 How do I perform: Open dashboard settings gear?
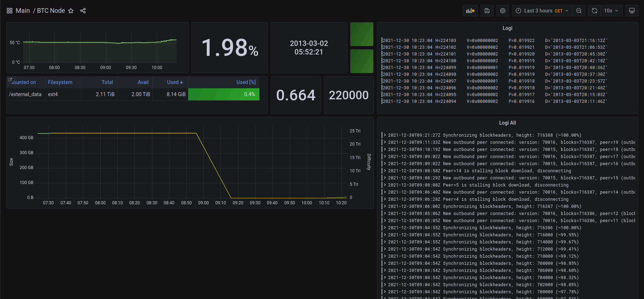[503, 11]
